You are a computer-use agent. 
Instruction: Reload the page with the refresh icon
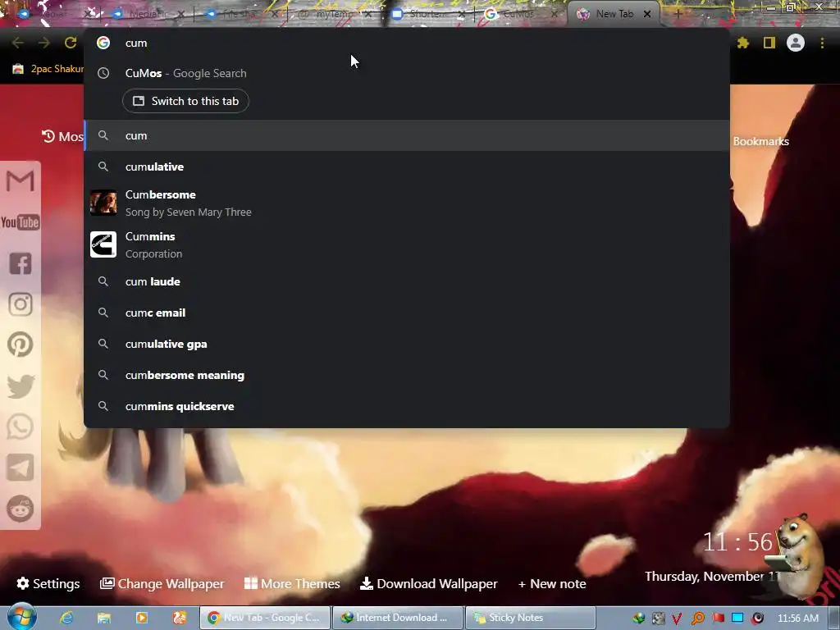71,43
